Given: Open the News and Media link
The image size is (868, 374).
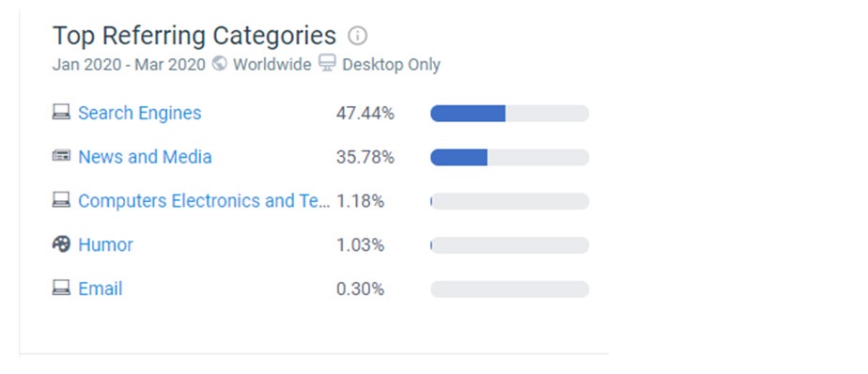Looking at the screenshot, I should click(x=145, y=157).
